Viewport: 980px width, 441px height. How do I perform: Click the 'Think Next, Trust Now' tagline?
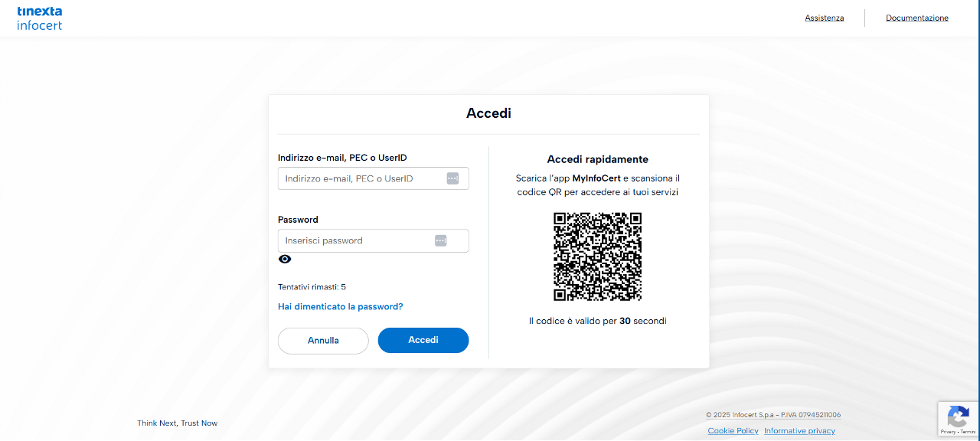[177, 423]
